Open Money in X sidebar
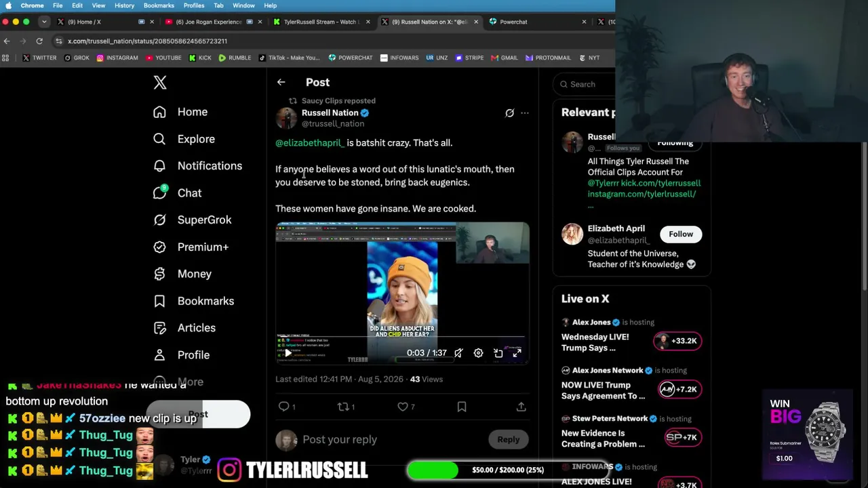The width and height of the screenshot is (868, 488). [182, 274]
